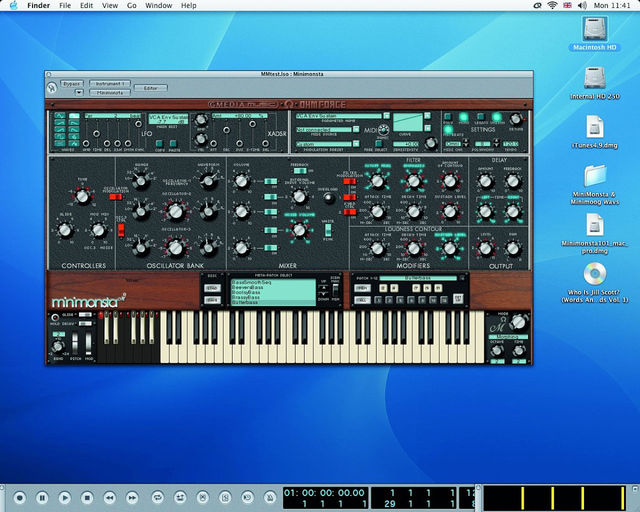
Task: Click the Rewind transport button
Action: point(109,498)
